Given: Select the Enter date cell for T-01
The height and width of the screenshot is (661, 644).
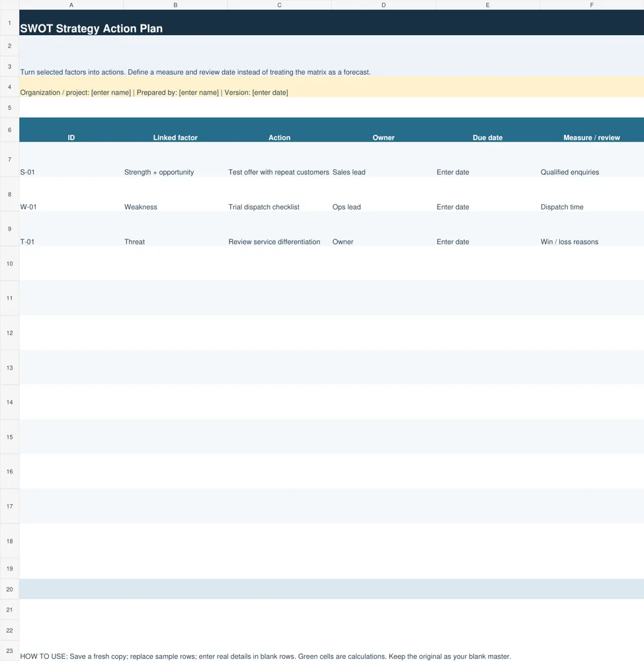Looking at the screenshot, I should point(488,229).
